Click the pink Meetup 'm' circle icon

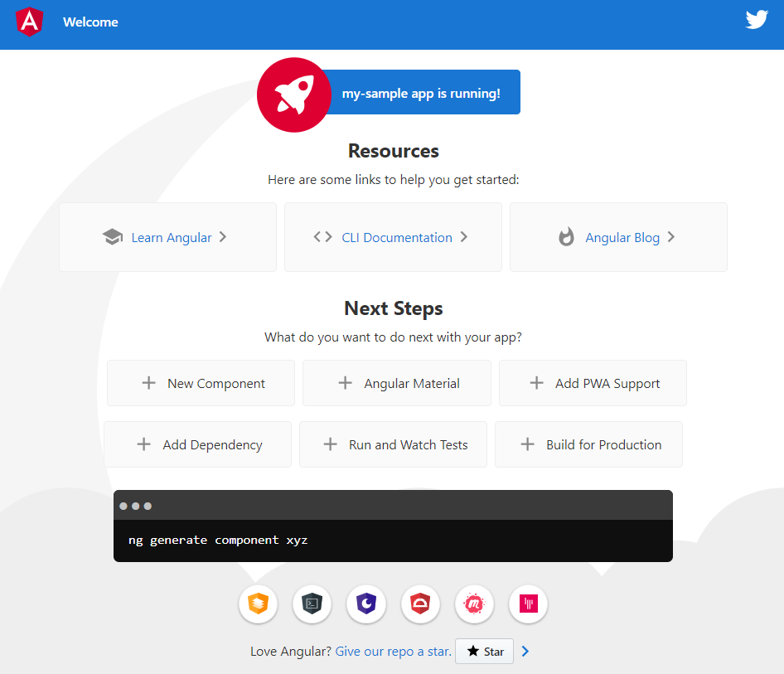tap(474, 604)
